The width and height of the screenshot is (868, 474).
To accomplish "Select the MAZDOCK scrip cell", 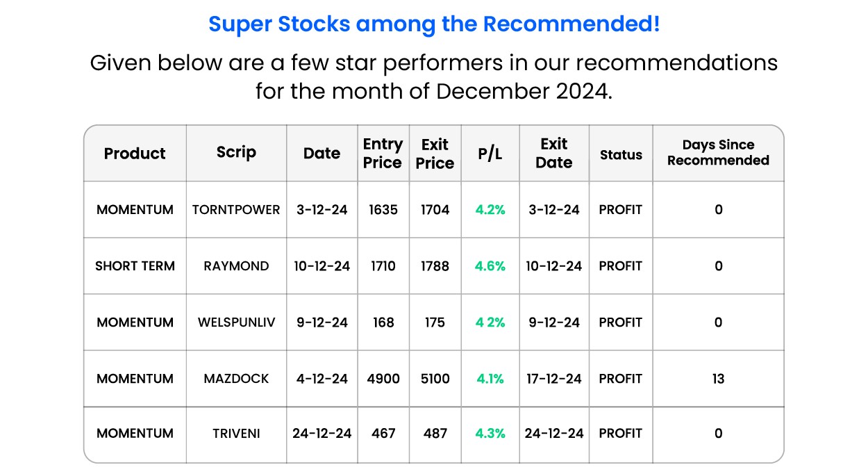I will (236, 379).
